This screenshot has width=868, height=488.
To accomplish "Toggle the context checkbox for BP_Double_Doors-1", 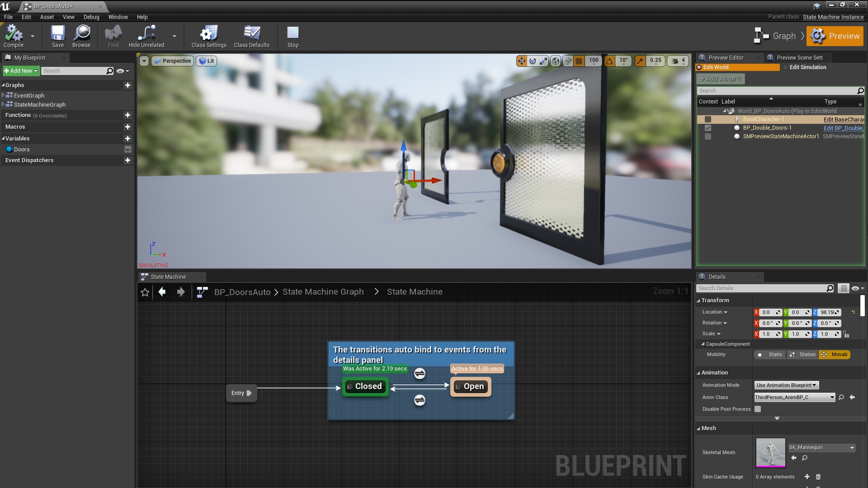I will pyautogui.click(x=708, y=128).
